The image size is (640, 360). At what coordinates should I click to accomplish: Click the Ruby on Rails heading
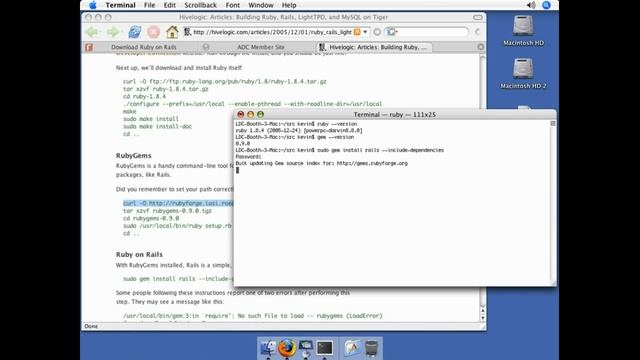click(139, 254)
